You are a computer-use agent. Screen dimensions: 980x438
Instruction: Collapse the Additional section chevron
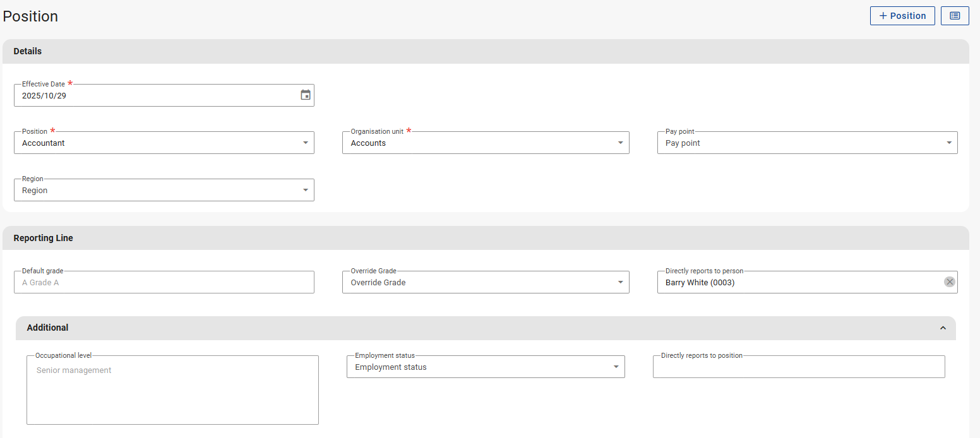click(x=943, y=328)
